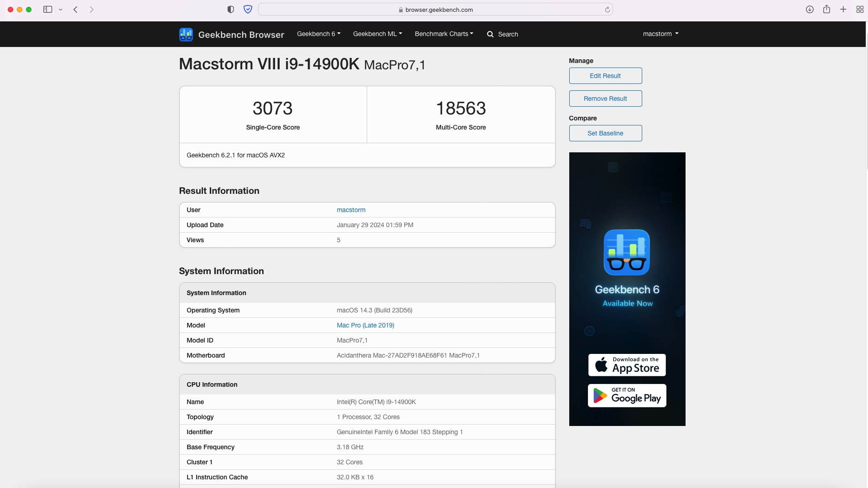Viewport: 868px width, 488px height.
Task: Go back using the browser back arrow
Action: pyautogui.click(x=76, y=10)
